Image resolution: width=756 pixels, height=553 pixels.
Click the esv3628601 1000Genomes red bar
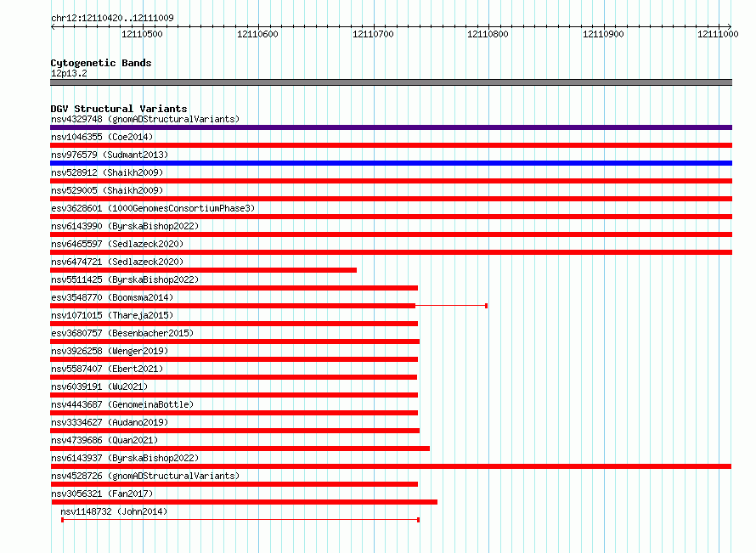[x=391, y=217]
